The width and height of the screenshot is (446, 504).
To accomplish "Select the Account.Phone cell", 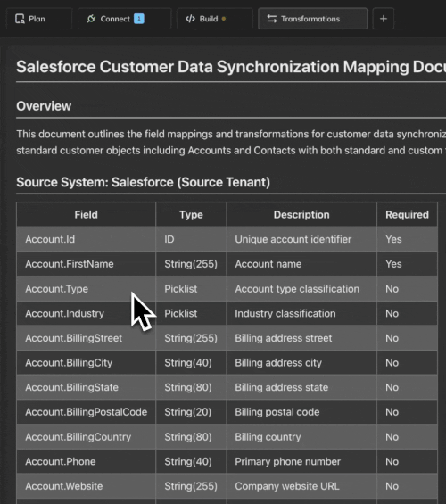I will coord(87,461).
